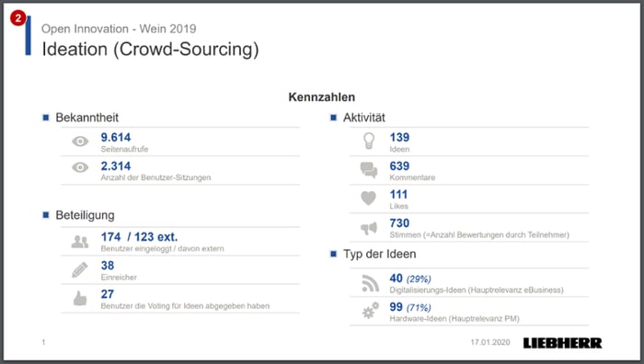Click the Aktivität section heading

(364, 118)
